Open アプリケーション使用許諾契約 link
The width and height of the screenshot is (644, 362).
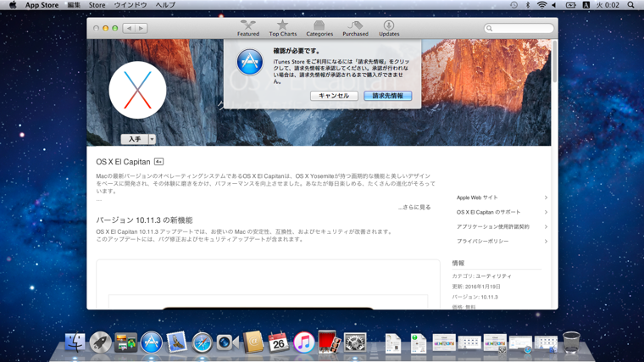pos(493,227)
